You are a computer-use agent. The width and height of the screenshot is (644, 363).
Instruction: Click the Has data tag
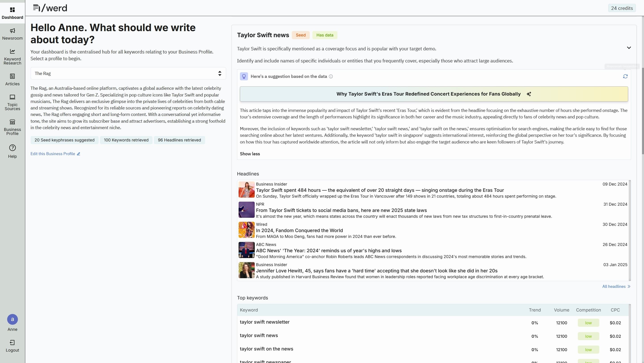coord(324,35)
